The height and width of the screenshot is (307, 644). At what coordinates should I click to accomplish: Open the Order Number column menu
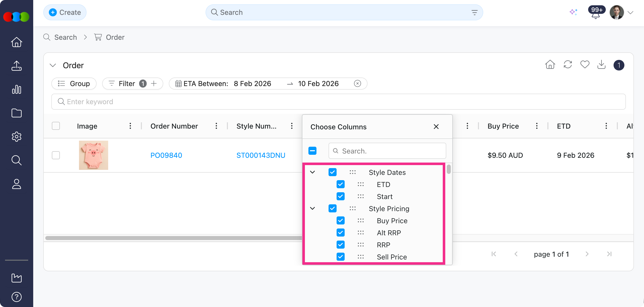coord(216,126)
